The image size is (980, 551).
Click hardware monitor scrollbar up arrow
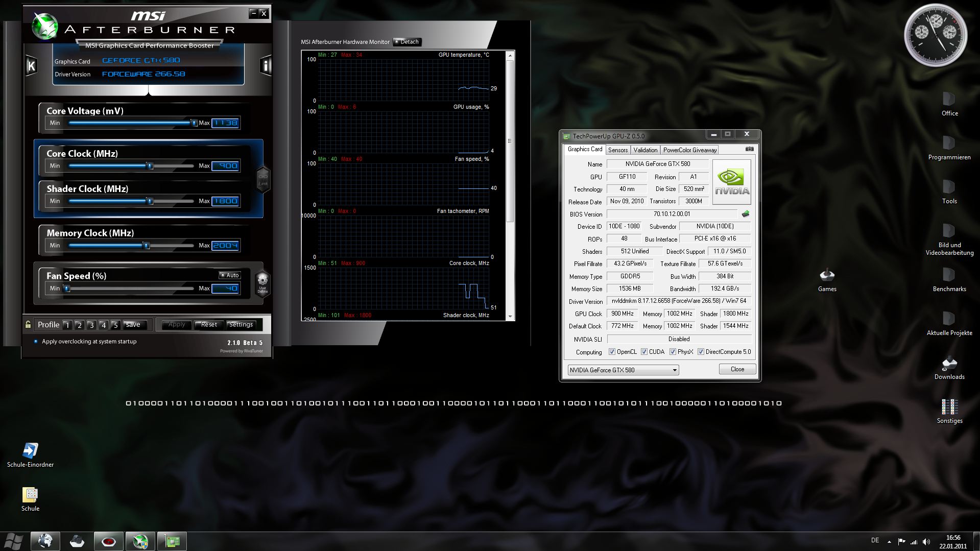pos(510,55)
